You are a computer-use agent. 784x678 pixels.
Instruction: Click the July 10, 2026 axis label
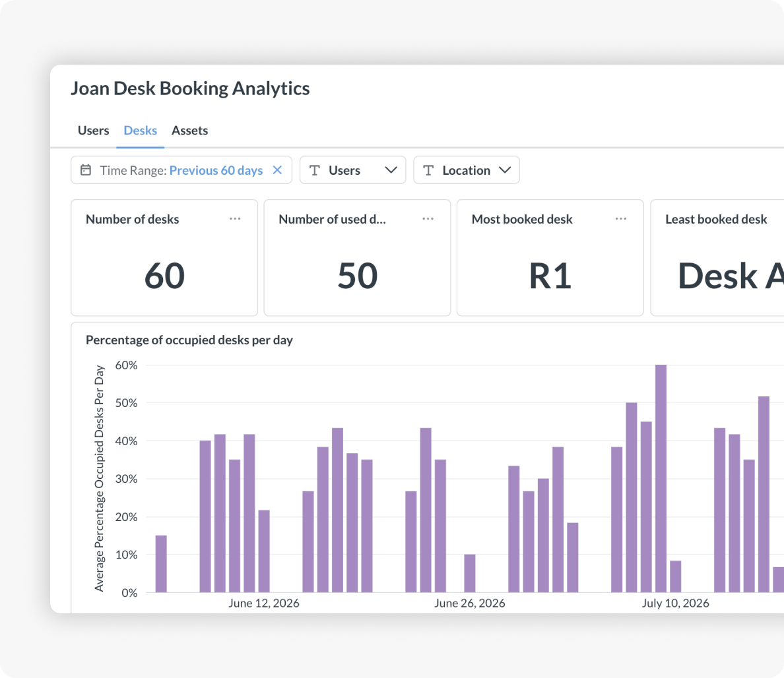click(x=676, y=603)
